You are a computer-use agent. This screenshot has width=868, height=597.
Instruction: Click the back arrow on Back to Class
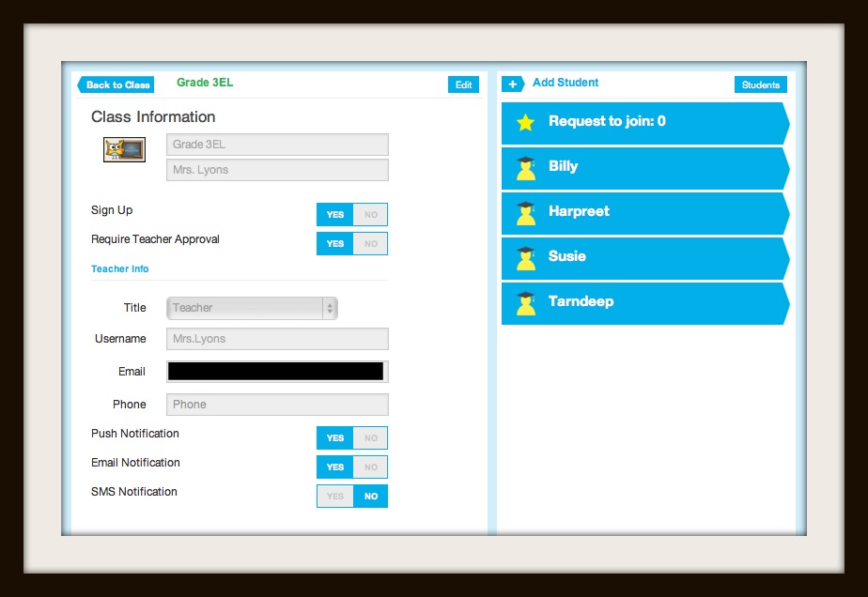coord(86,84)
